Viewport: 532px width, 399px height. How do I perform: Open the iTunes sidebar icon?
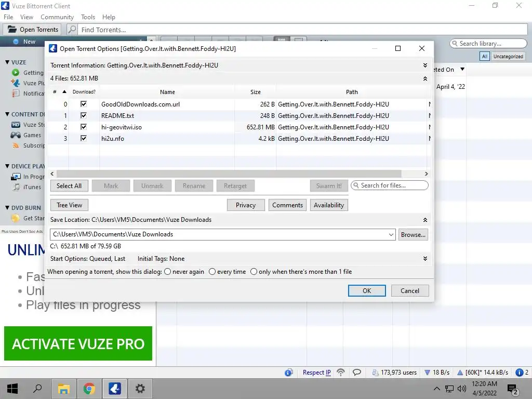click(x=16, y=187)
